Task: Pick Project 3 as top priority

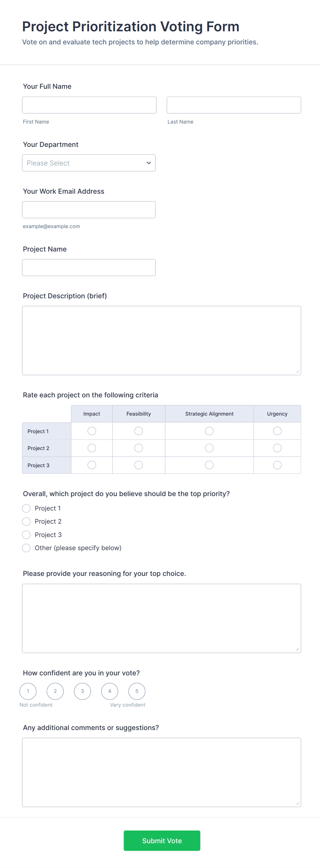Action: coord(26,535)
